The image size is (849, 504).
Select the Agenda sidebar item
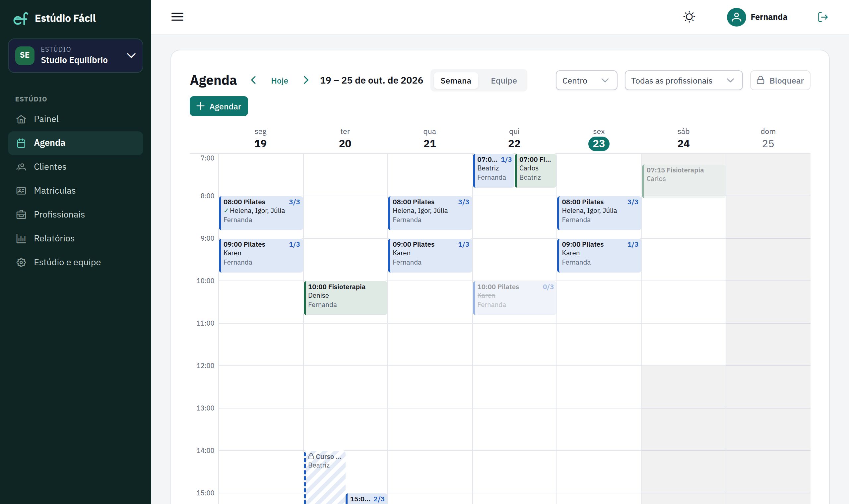pos(75,143)
